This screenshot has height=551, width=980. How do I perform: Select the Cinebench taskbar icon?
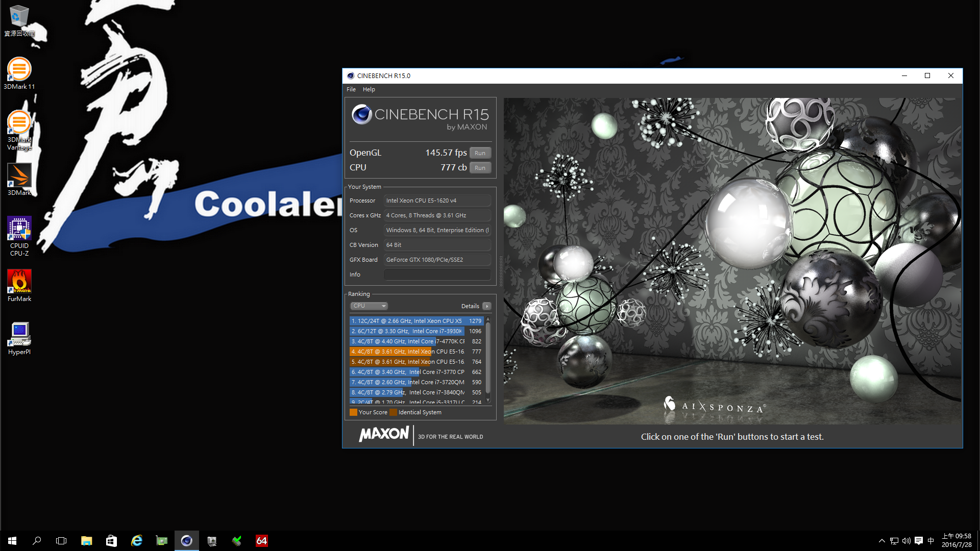coord(186,541)
